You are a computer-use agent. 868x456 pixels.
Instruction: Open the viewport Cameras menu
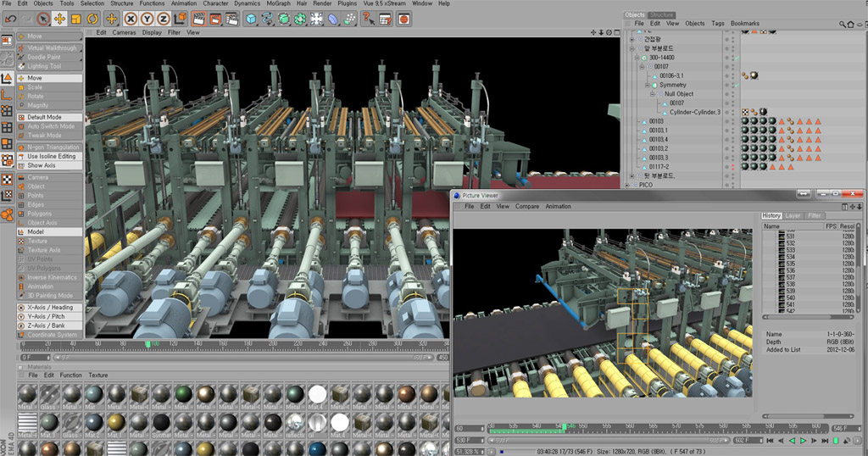click(x=124, y=33)
